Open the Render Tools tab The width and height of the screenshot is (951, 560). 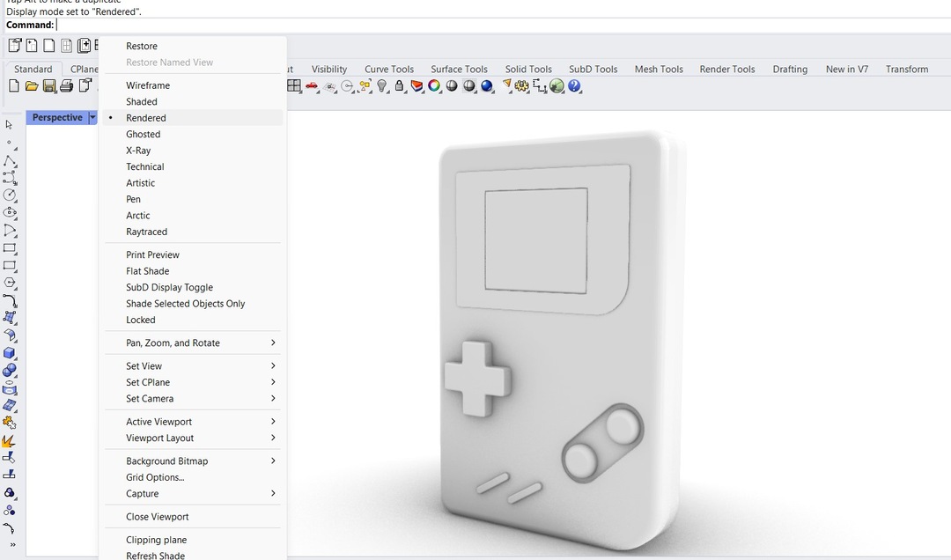[x=727, y=70]
